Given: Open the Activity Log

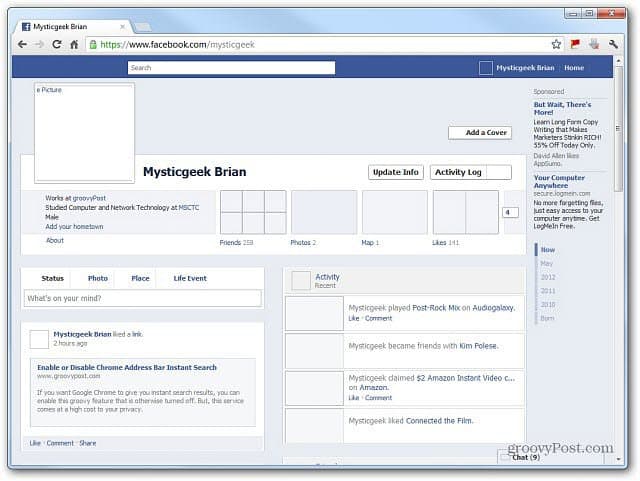Looking at the screenshot, I should click(458, 172).
